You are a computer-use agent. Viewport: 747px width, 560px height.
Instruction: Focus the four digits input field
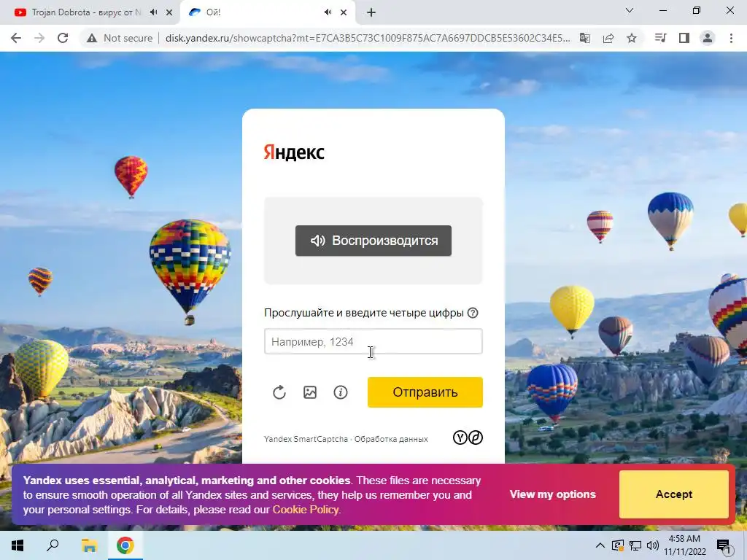(373, 341)
